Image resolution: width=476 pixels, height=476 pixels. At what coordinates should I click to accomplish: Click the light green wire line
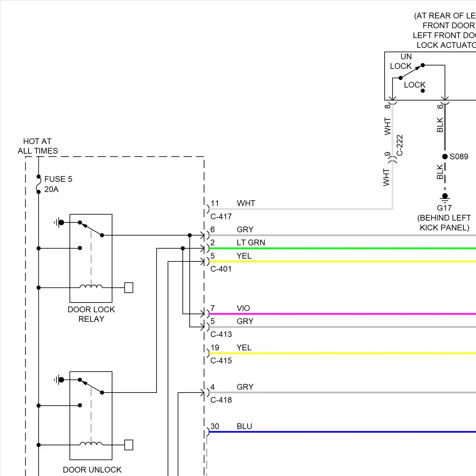pos(342,248)
